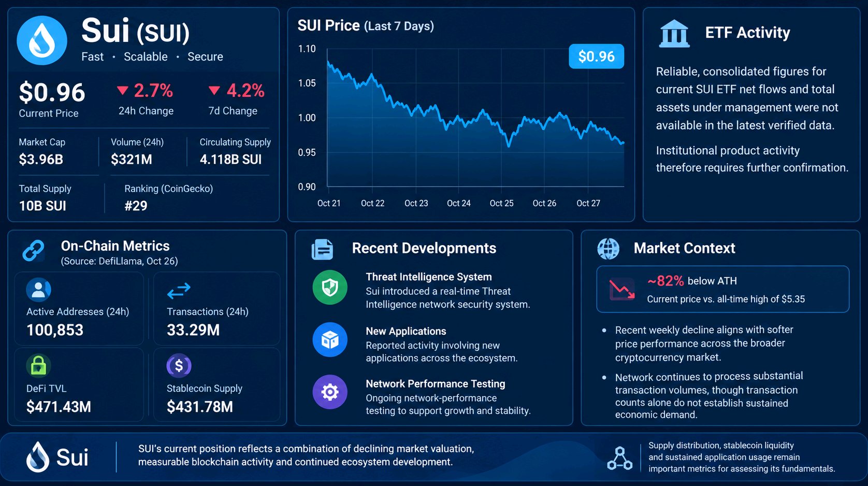Click the Oct 21 date label on the chart
Image resolution: width=868 pixels, height=486 pixels.
[x=329, y=203]
